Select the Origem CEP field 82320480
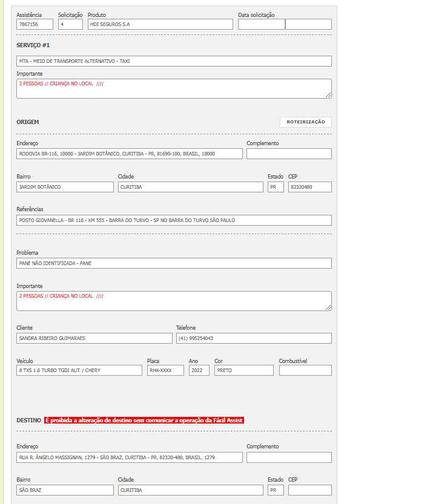Image resolution: width=433 pixels, height=504 pixels. coord(310,187)
